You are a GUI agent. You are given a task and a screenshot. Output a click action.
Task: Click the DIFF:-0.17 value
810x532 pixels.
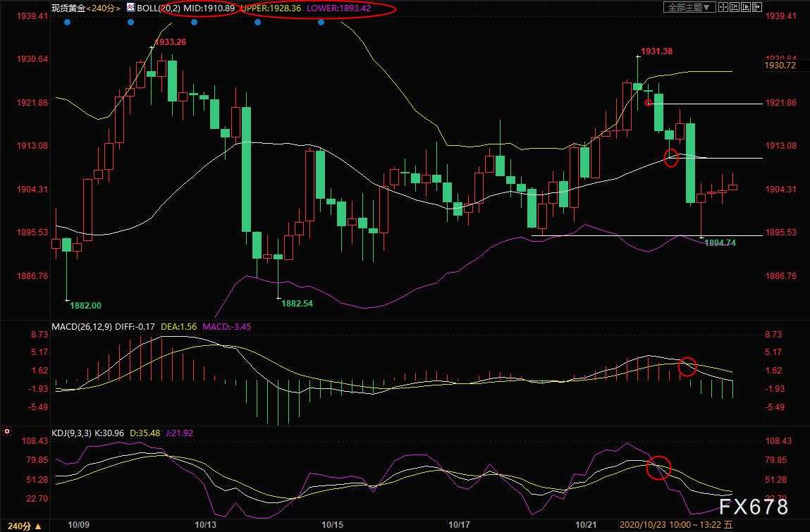coord(135,326)
